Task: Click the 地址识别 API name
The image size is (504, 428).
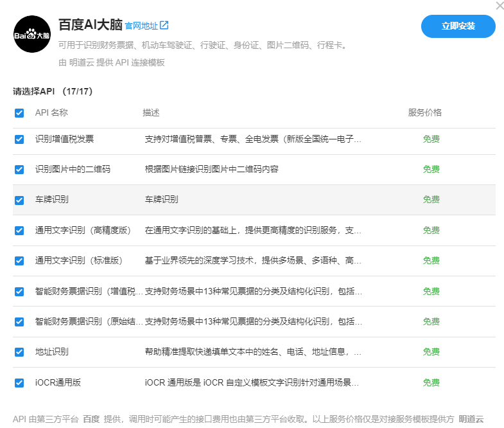Action: (52, 352)
